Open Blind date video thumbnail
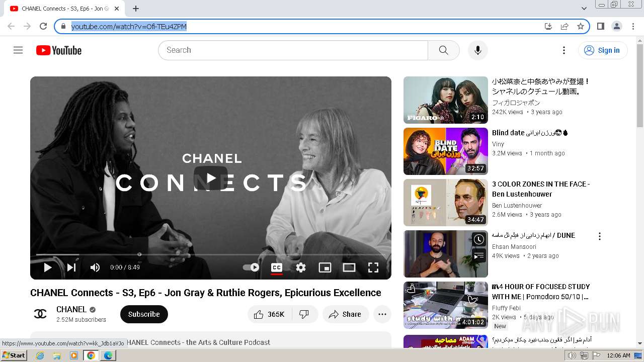The image size is (644, 362). 446,151
